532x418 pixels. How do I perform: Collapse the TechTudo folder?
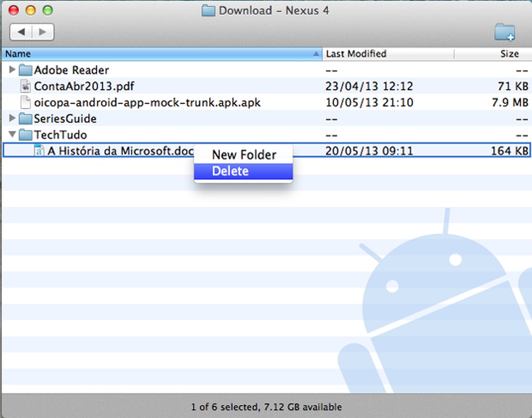pos(12,134)
